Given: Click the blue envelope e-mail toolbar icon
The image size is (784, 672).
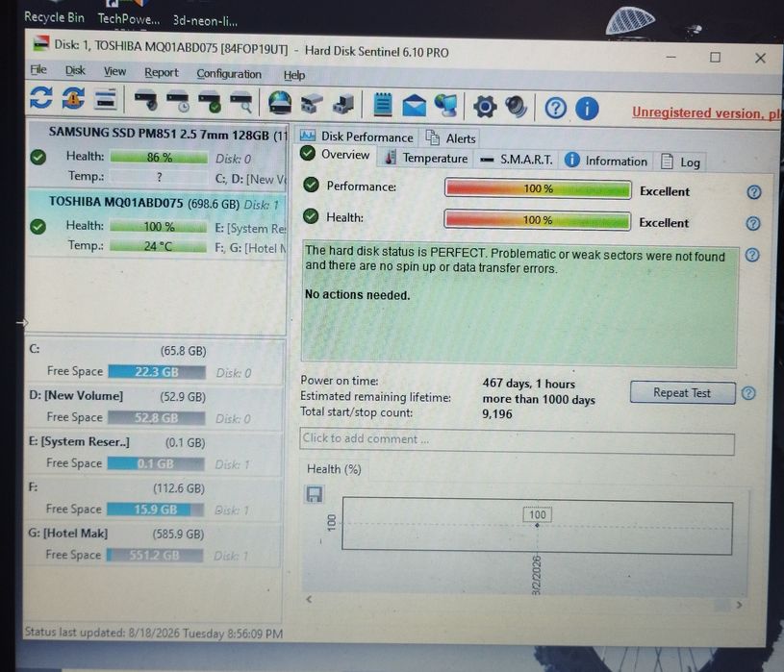Looking at the screenshot, I should pos(414,106).
